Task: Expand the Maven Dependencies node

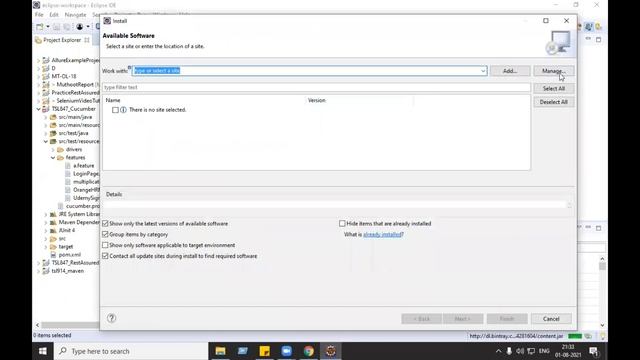Action: tap(46, 222)
